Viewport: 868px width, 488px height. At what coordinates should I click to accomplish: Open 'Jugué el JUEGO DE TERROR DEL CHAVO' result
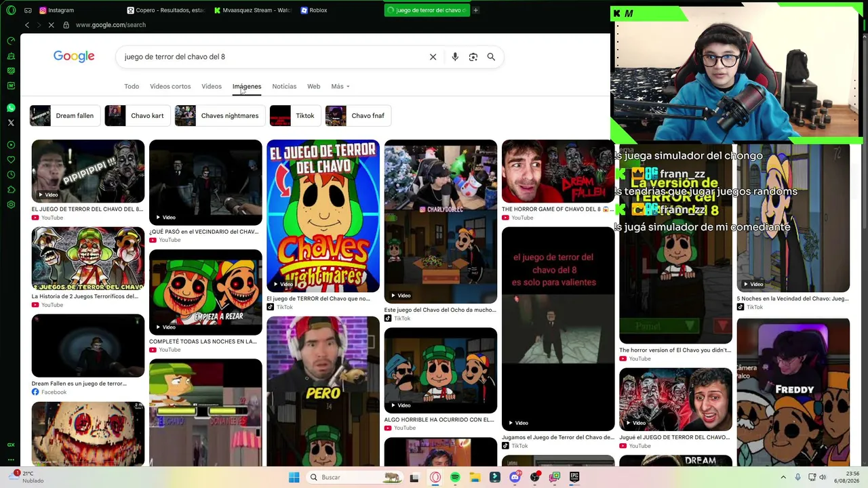pyautogui.click(x=675, y=437)
